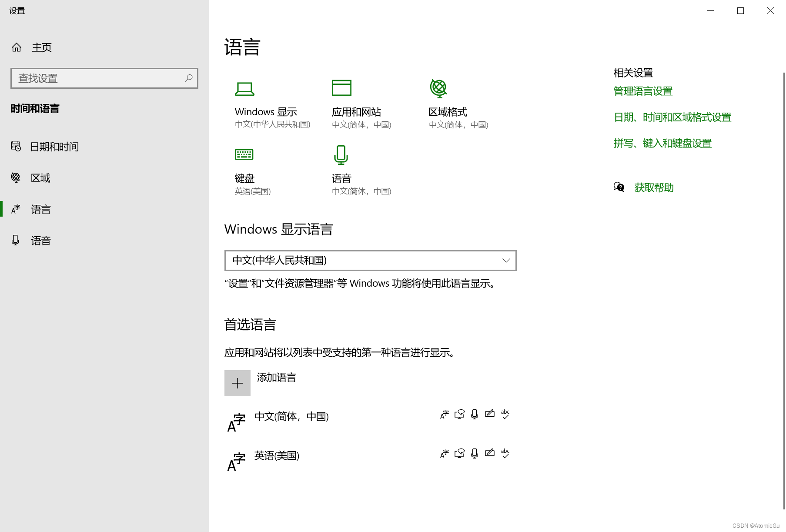Click the keyboard icon above 键盘

(244, 154)
